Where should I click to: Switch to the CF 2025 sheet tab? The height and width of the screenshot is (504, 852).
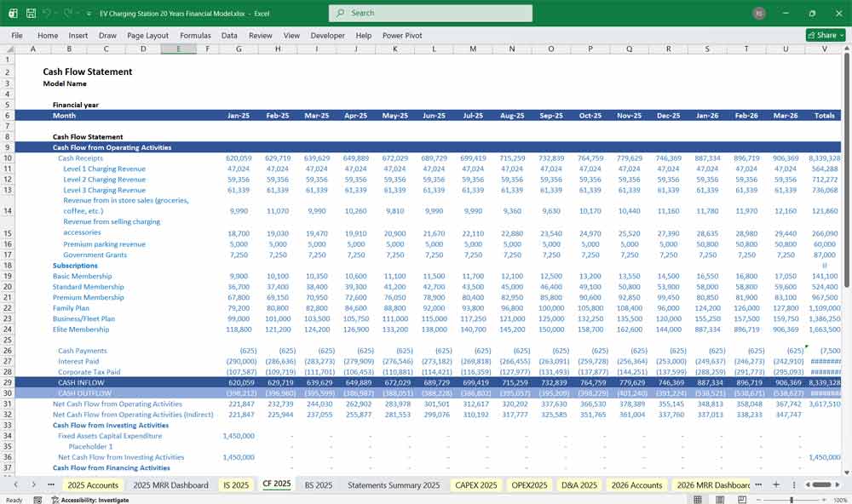pyautogui.click(x=276, y=484)
